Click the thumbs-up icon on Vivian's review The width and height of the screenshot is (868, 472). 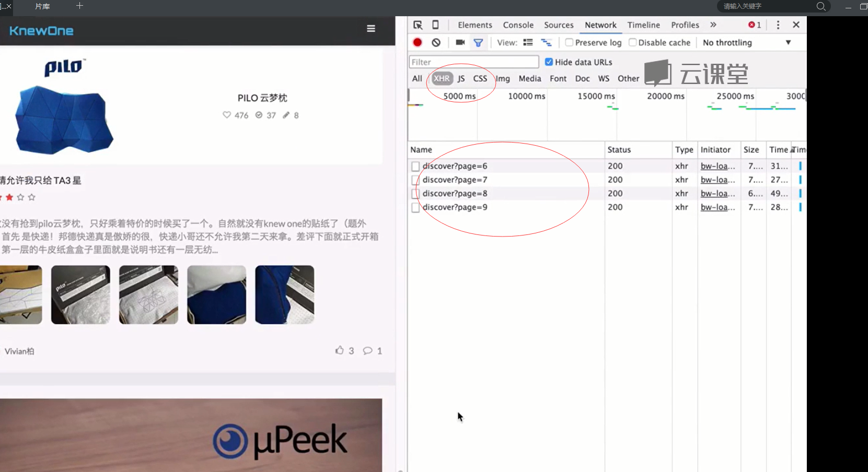[340, 350]
